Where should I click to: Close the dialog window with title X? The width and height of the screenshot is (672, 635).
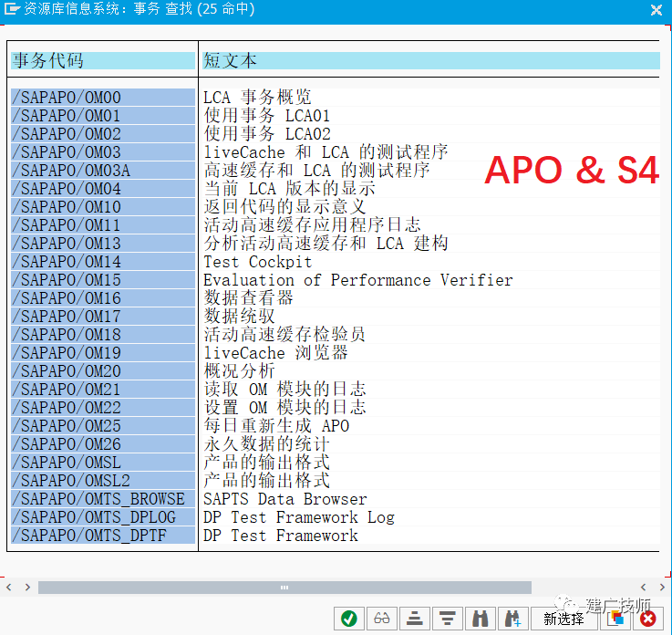pyautogui.click(x=656, y=10)
